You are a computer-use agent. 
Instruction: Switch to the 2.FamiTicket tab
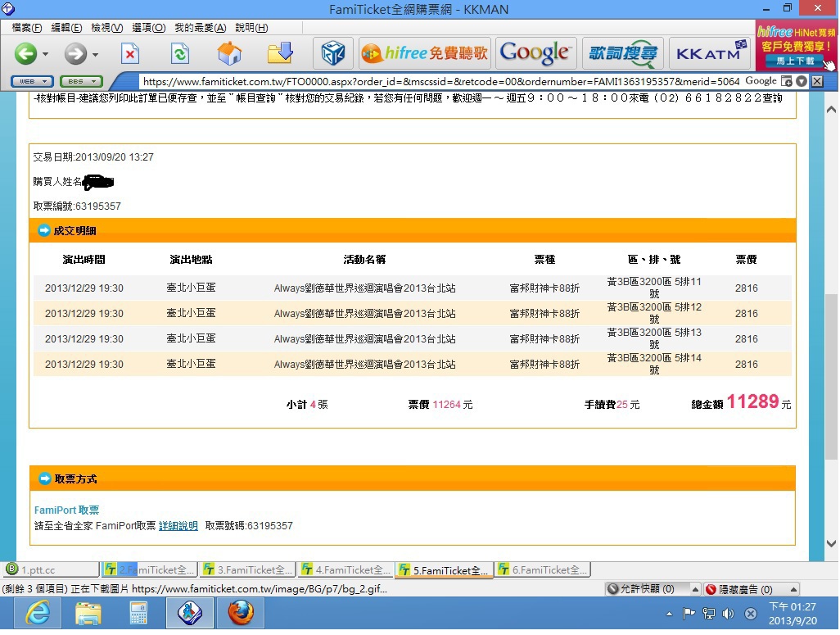pyautogui.click(x=148, y=569)
